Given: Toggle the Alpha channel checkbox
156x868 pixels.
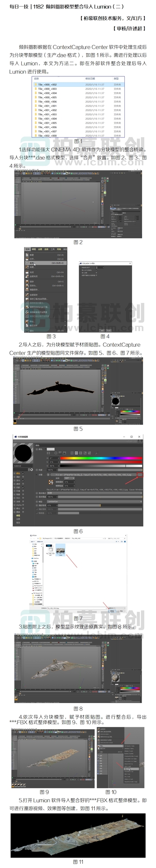Looking at the screenshot, I should (23, 506).
